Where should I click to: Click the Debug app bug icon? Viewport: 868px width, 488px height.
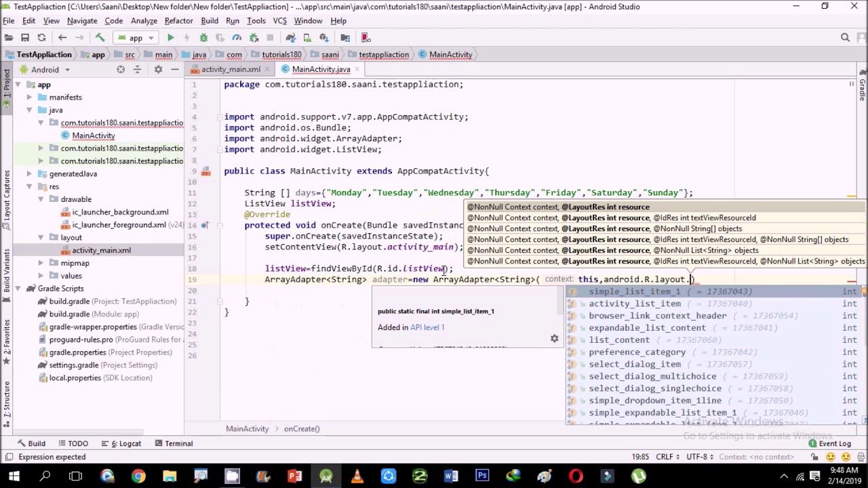[x=203, y=38]
